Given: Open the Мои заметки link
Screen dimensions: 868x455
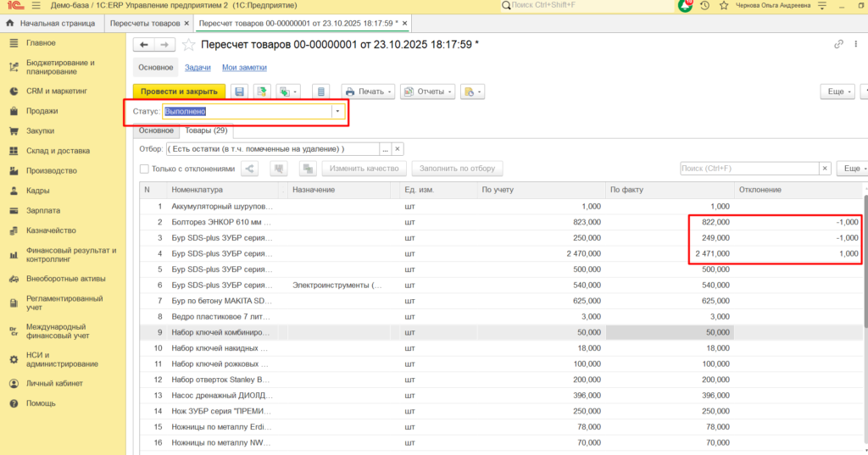Looking at the screenshot, I should 244,68.
